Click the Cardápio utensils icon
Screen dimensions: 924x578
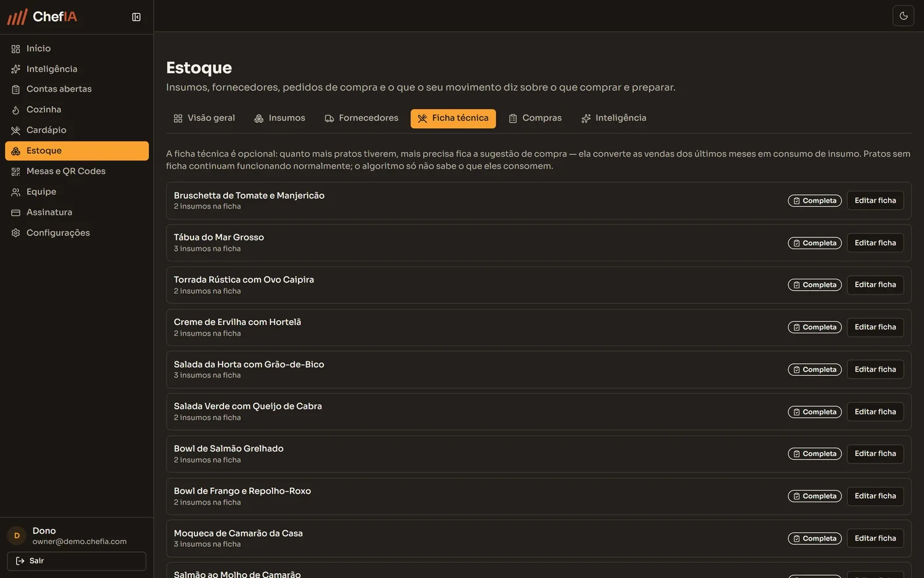pos(16,131)
